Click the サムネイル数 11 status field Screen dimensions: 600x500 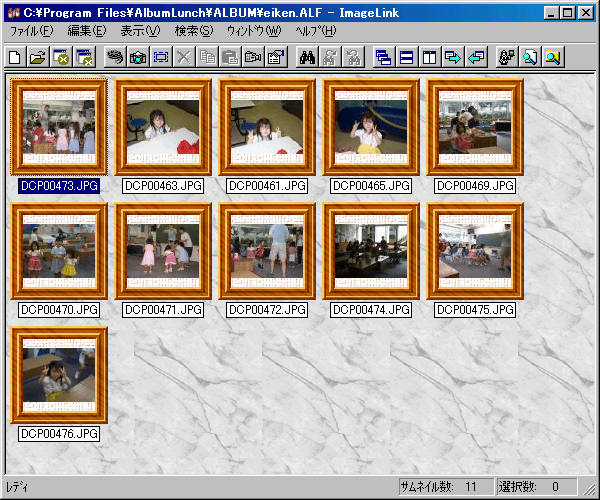[446, 487]
